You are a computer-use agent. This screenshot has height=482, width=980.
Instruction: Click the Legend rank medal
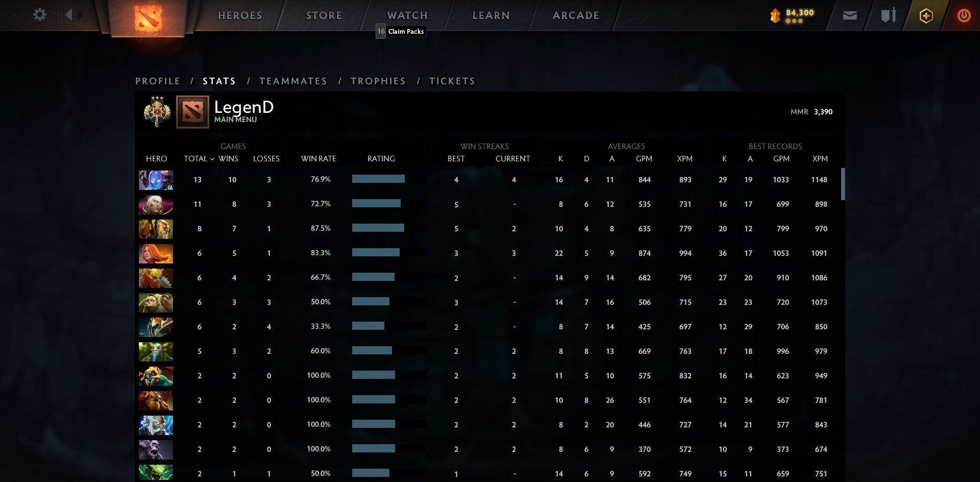tap(156, 111)
